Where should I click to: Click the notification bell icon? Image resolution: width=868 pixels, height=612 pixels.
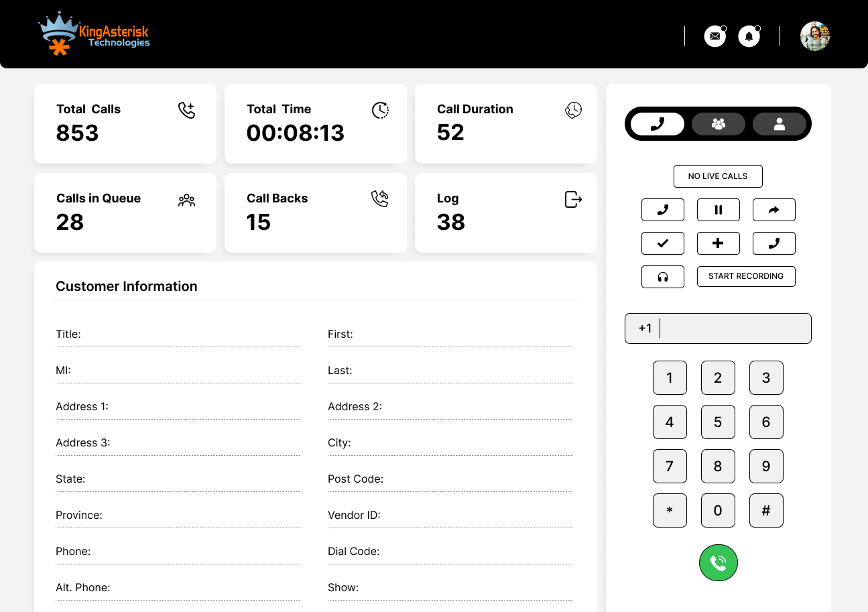coord(749,36)
